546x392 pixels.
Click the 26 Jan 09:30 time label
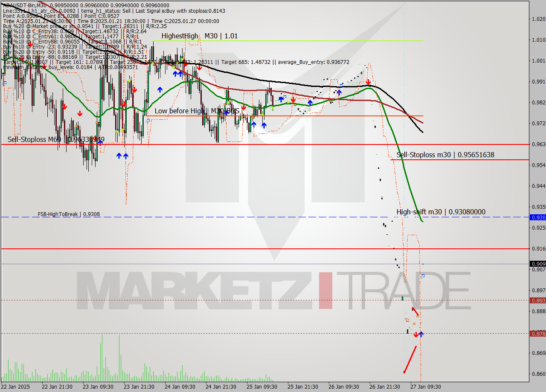344,387
